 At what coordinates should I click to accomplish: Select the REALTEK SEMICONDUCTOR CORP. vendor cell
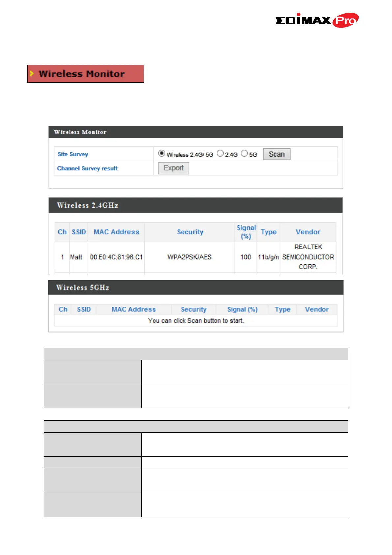[308, 257]
